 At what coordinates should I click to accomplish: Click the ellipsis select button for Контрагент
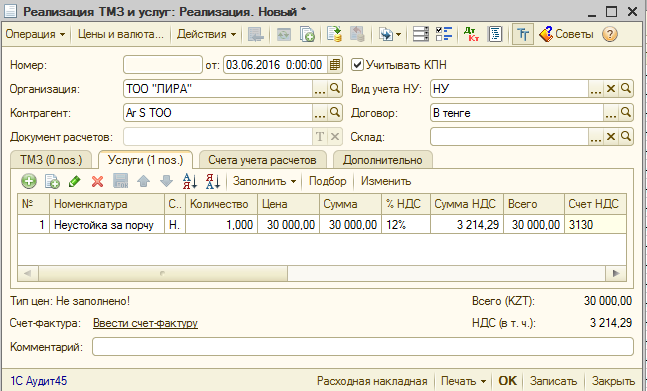[320, 113]
